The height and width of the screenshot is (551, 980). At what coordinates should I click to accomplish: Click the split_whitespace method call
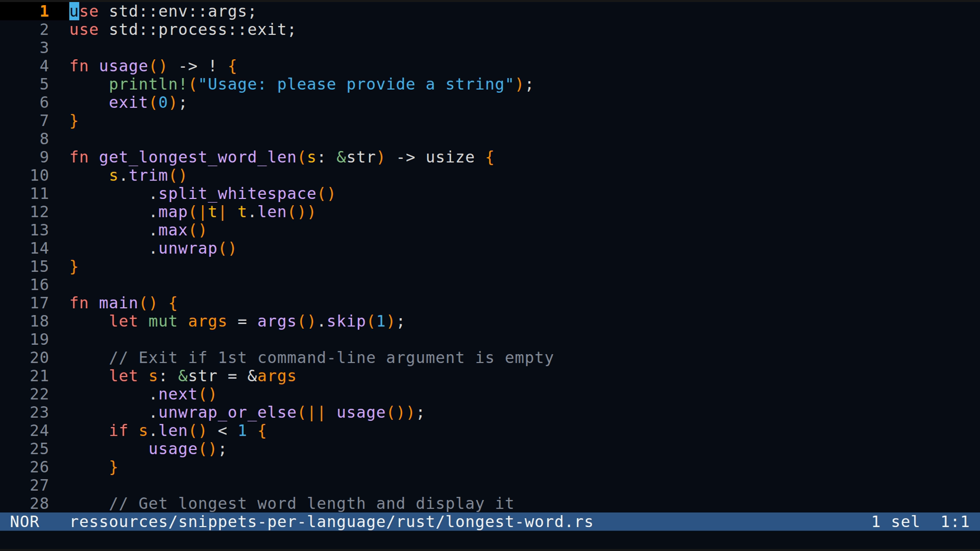[237, 194]
